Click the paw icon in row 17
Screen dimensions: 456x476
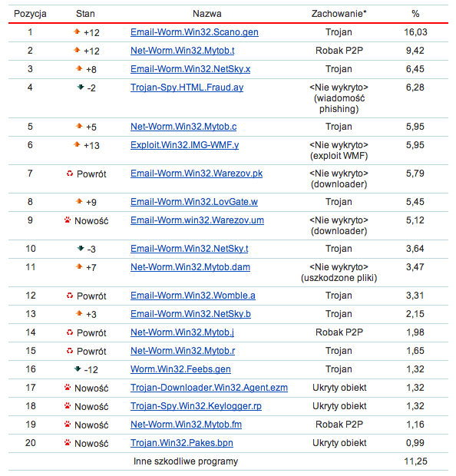(68, 388)
